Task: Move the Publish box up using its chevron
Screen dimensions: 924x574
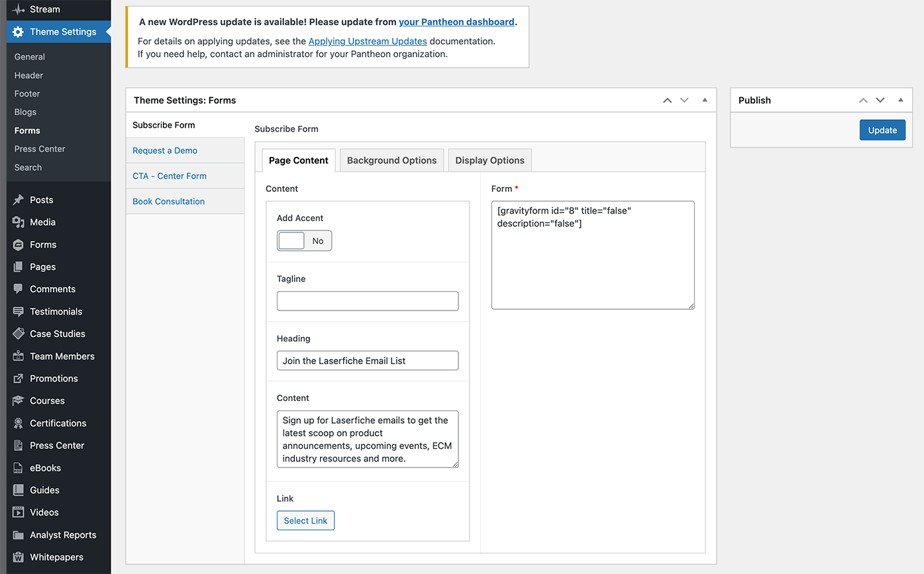Action: click(863, 100)
